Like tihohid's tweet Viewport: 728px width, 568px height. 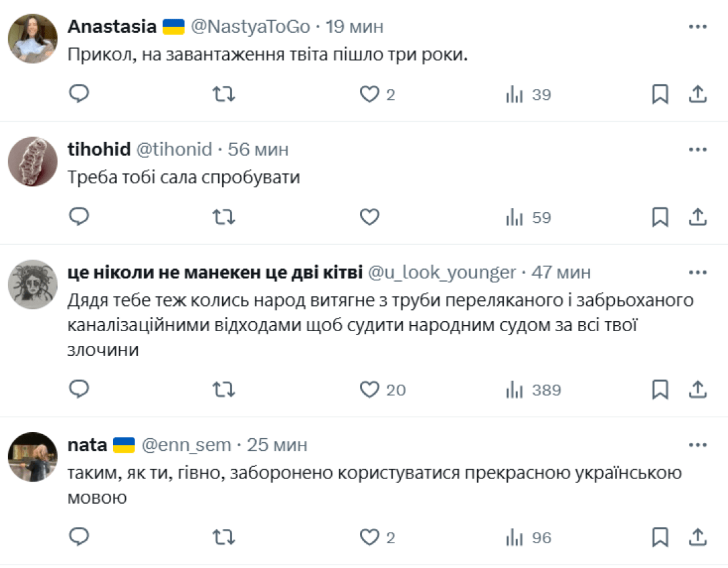370,217
